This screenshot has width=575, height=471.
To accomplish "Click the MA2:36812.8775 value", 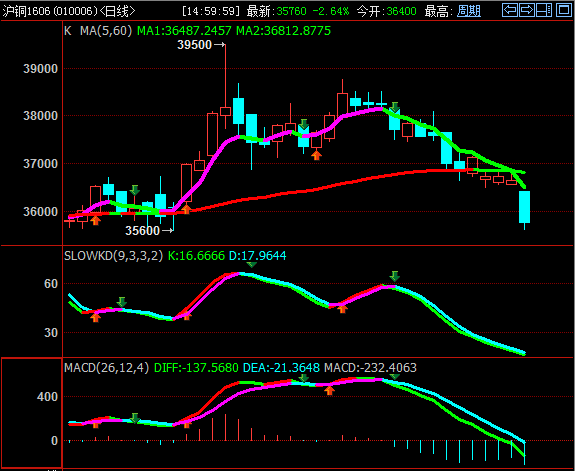I will click(x=283, y=31).
